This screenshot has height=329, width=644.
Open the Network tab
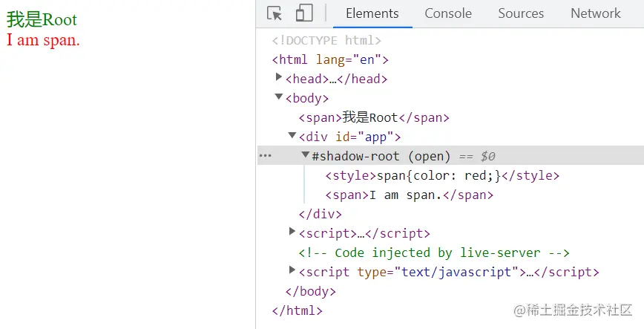pyautogui.click(x=596, y=13)
